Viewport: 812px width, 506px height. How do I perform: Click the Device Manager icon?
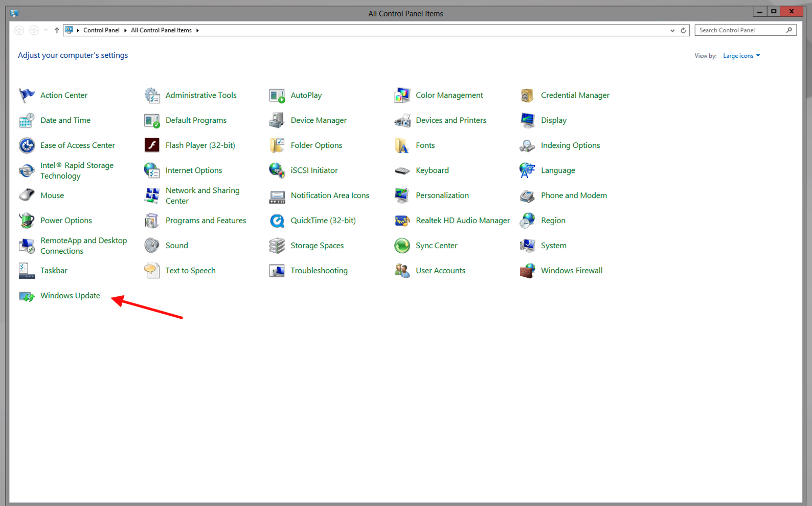[x=277, y=120]
